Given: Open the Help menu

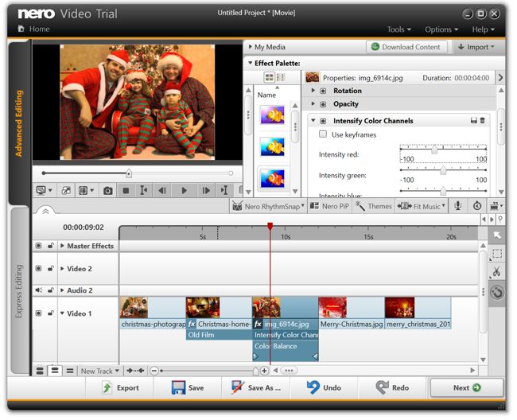Looking at the screenshot, I should pos(484,29).
